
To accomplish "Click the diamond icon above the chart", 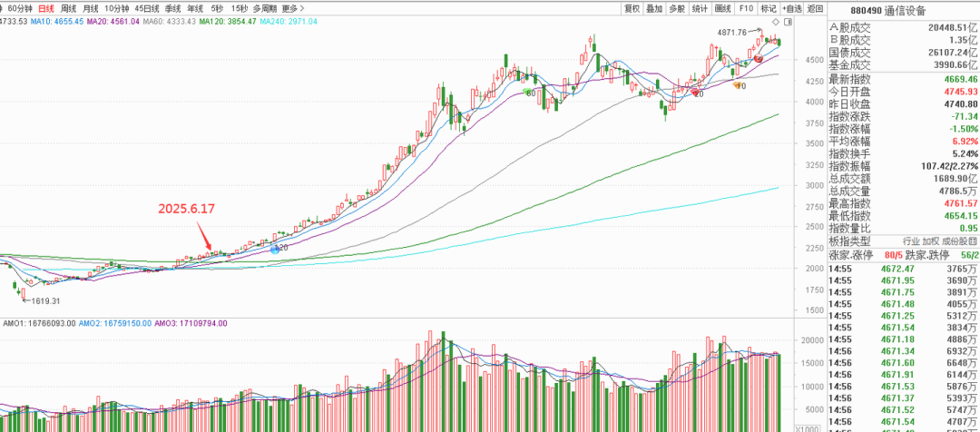I will click(776, 23).
